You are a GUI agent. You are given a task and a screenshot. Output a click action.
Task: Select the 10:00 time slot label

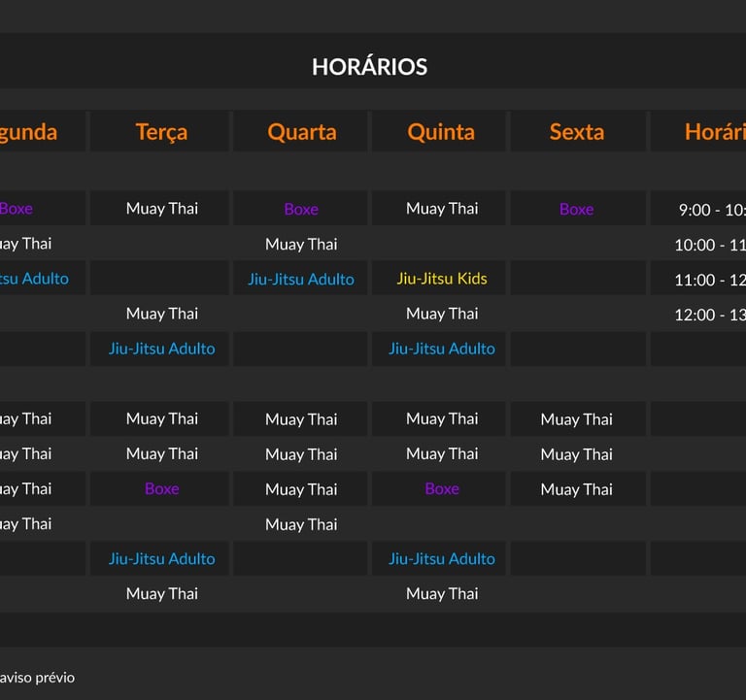coord(710,245)
